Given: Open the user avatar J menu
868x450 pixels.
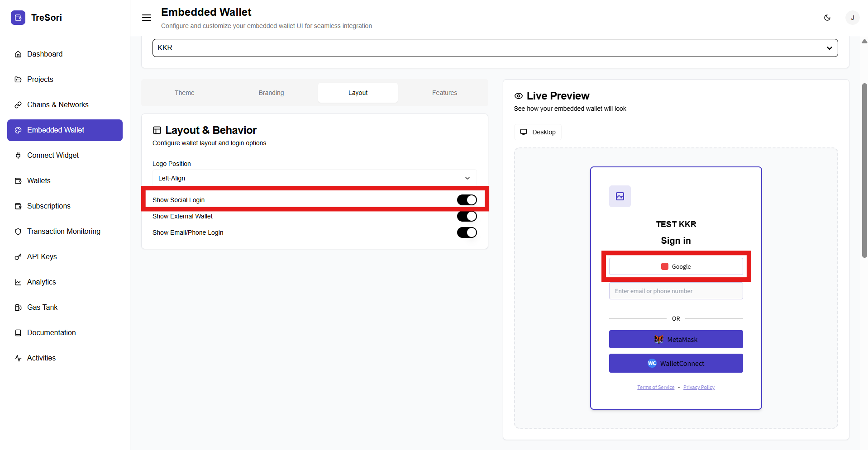Looking at the screenshot, I should pyautogui.click(x=852, y=18).
